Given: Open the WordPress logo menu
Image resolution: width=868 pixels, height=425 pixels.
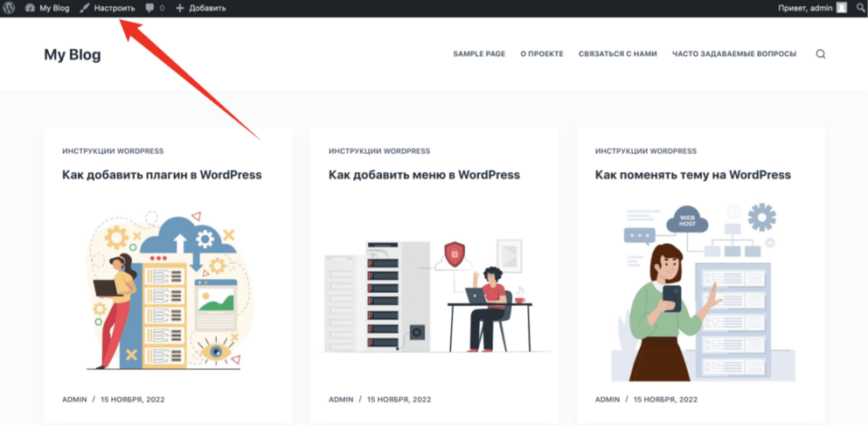Looking at the screenshot, I should 9,9.
